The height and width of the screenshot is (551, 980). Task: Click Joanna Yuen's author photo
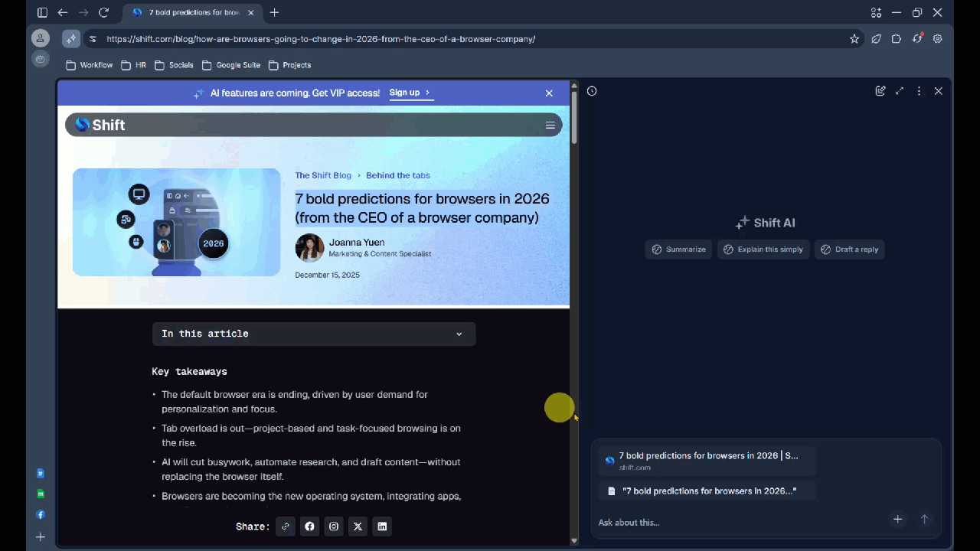[x=309, y=248]
